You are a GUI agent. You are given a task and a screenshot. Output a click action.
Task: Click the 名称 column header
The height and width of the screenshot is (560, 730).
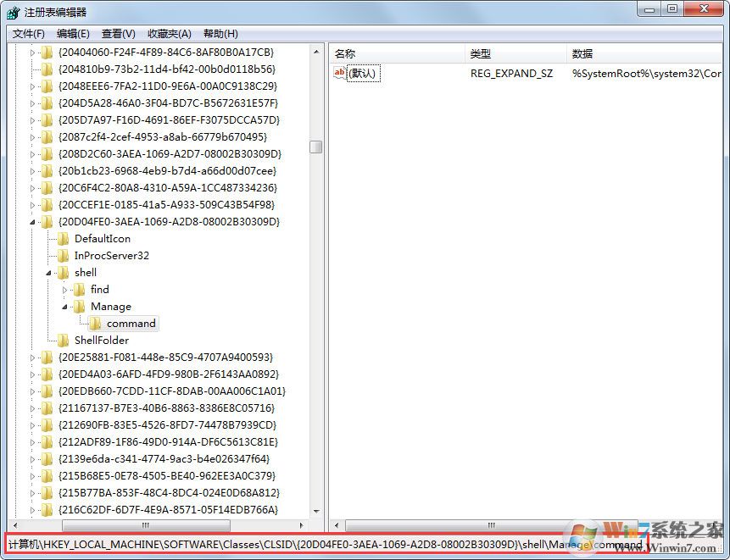click(x=344, y=53)
